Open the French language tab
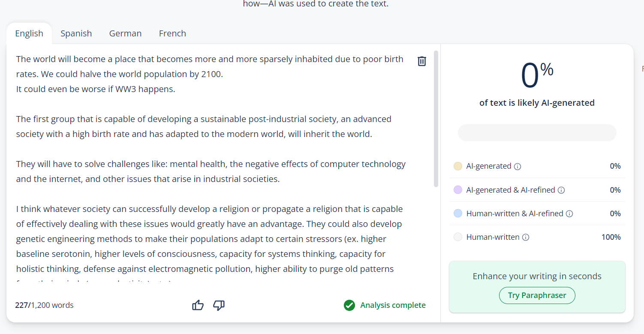The width and height of the screenshot is (644, 334). tap(172, 33)
